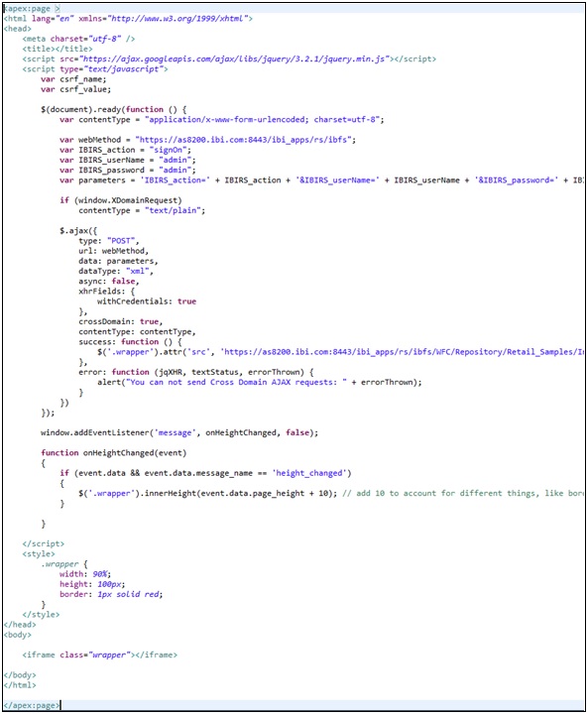588x714 pixels.
Task: Click the "error: function (jqXHR, textStatus, errorThrown)" line
Action: click(196, 372)
